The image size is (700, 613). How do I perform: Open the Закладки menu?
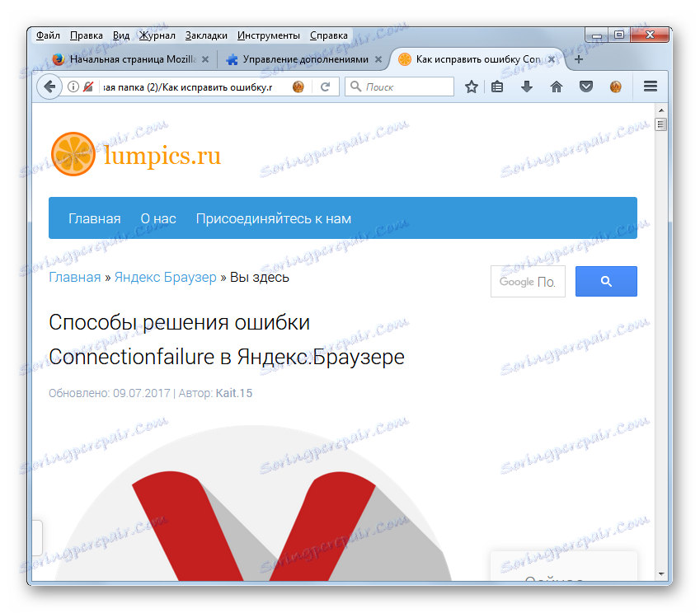[206, 35]
